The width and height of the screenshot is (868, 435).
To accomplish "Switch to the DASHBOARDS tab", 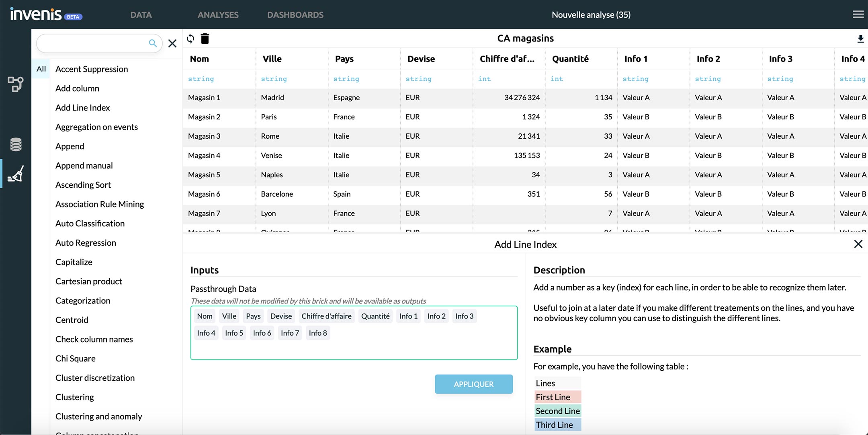I will point(295,15).
